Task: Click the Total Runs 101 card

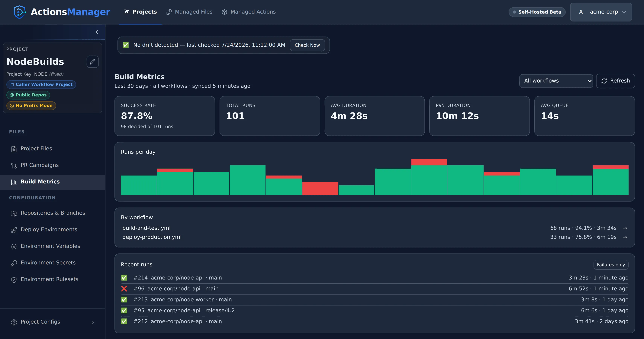Action: point(269,116)
